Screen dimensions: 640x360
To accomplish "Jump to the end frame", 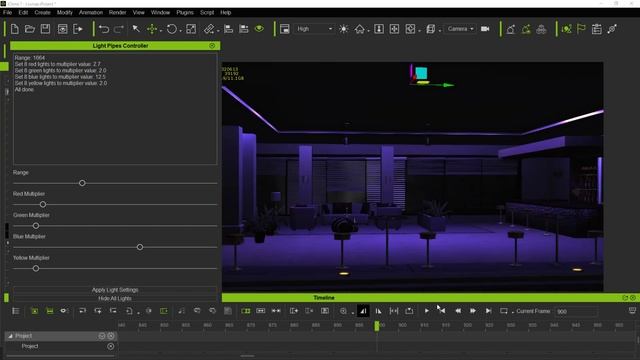I will [x=488, y=311].
